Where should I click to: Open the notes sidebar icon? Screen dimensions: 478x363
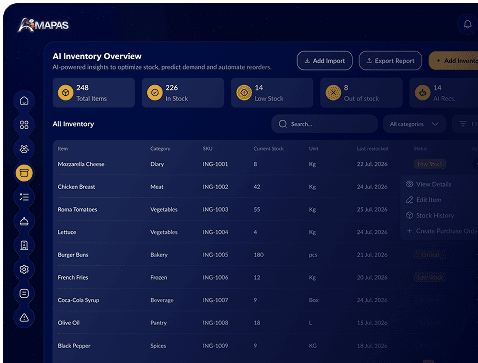24,293
